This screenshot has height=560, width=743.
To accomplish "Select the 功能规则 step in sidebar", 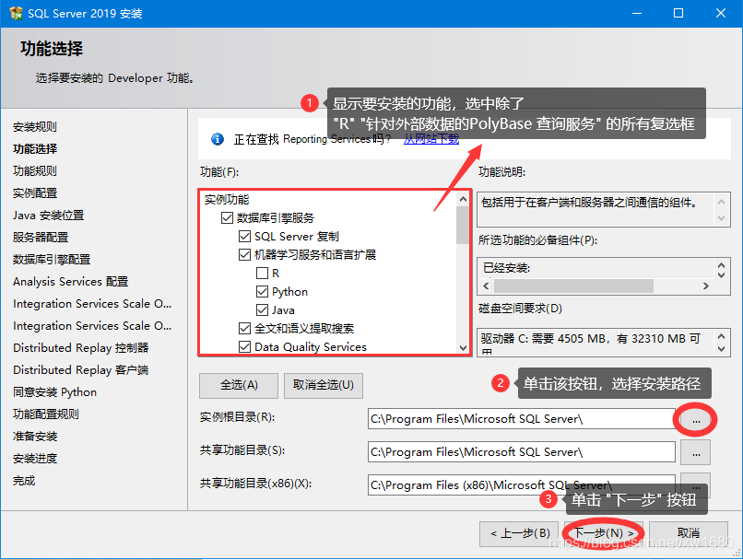I will coord(35,171).
